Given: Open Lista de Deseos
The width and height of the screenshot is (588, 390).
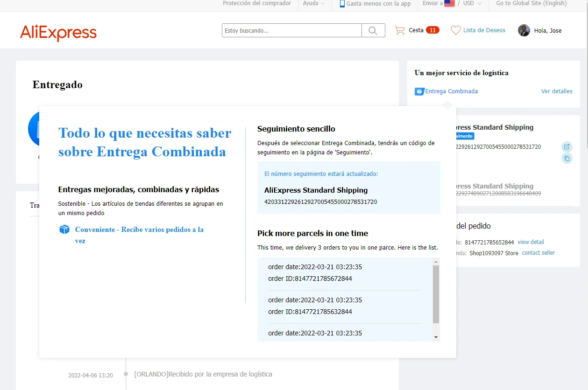Looking at the screenshot, I should click(484, 30).
